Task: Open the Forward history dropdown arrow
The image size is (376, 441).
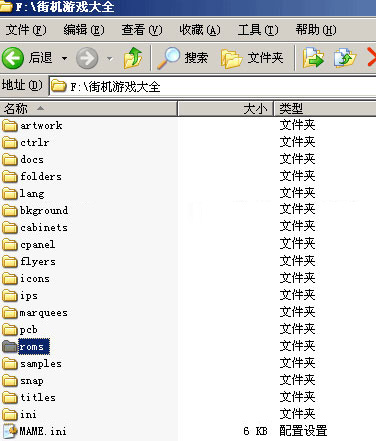Action: (x=109, y=59)
